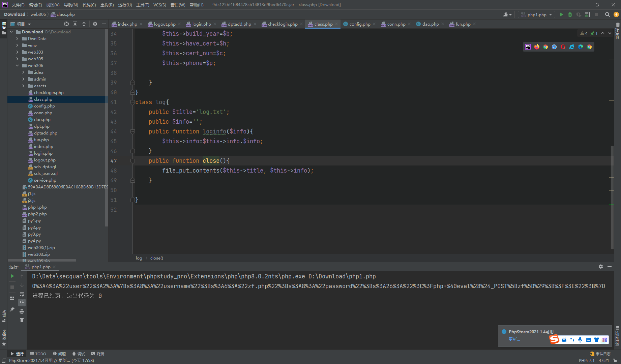Screen dimensions: 621x364
Task: Click the Stop square in top toolbar
Action: [596, 14]
